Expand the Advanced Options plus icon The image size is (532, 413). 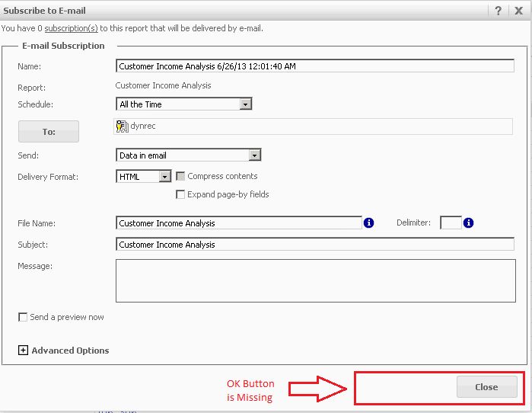(x=23, y=351)
